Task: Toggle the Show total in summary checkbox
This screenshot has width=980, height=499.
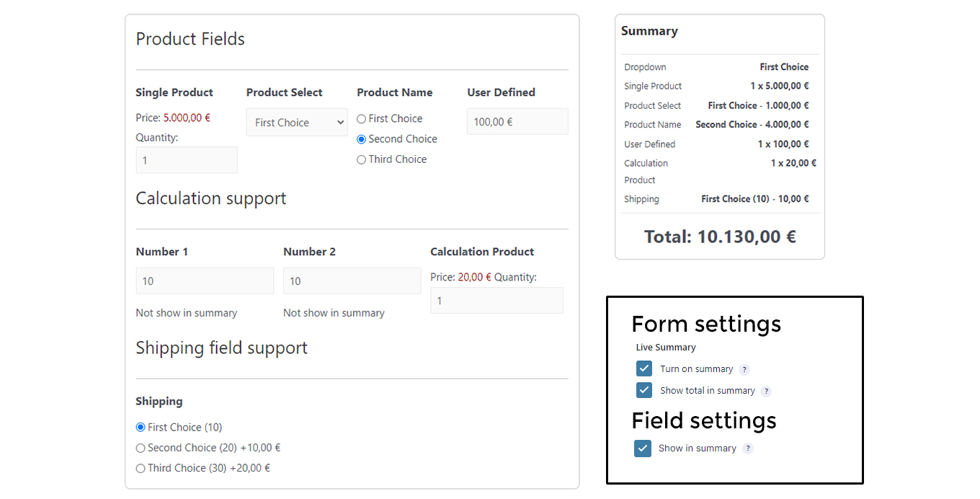Action: 644,390
